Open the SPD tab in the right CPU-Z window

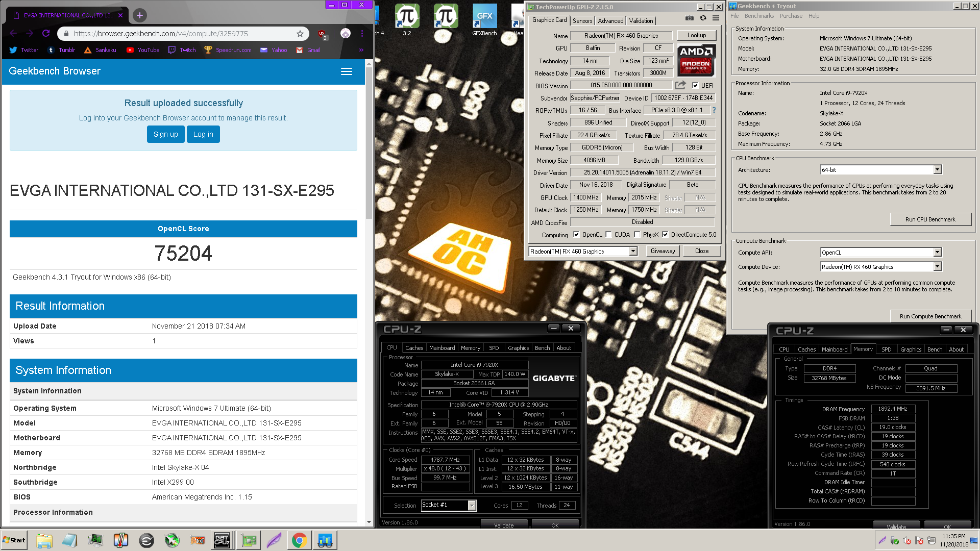887,349
